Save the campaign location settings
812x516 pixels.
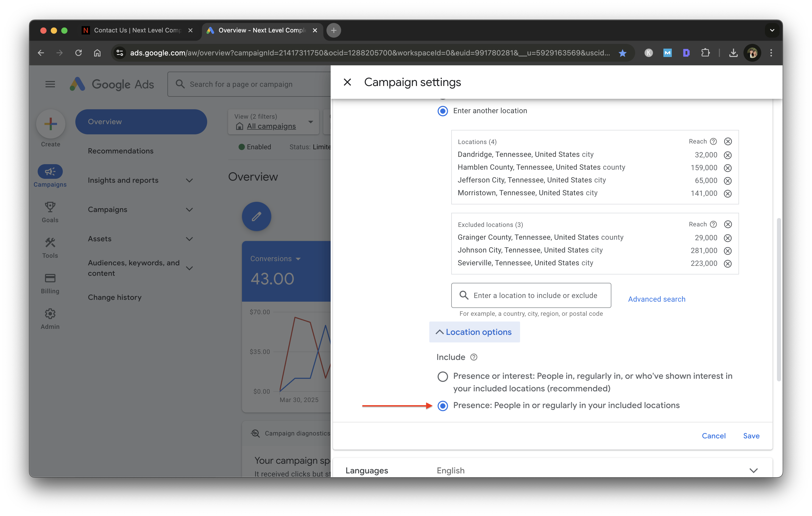tap(751, 435)
